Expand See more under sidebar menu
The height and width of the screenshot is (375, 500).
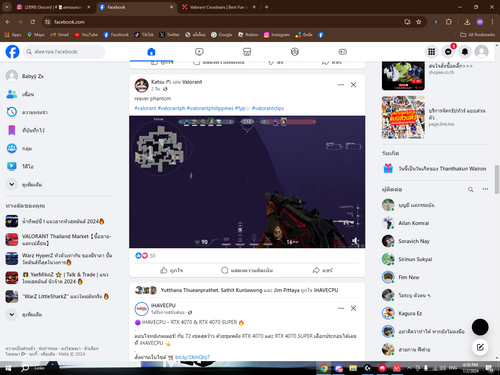(59, 184)
